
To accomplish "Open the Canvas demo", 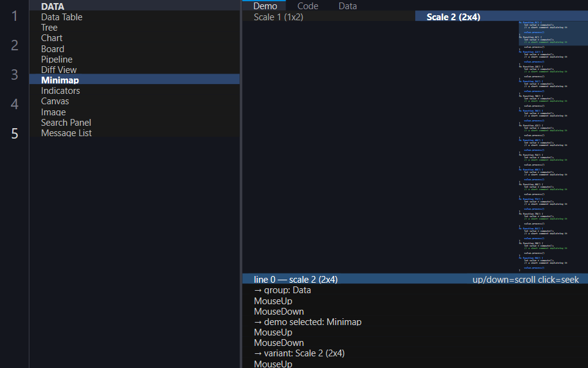I will (x=134, y=101).
